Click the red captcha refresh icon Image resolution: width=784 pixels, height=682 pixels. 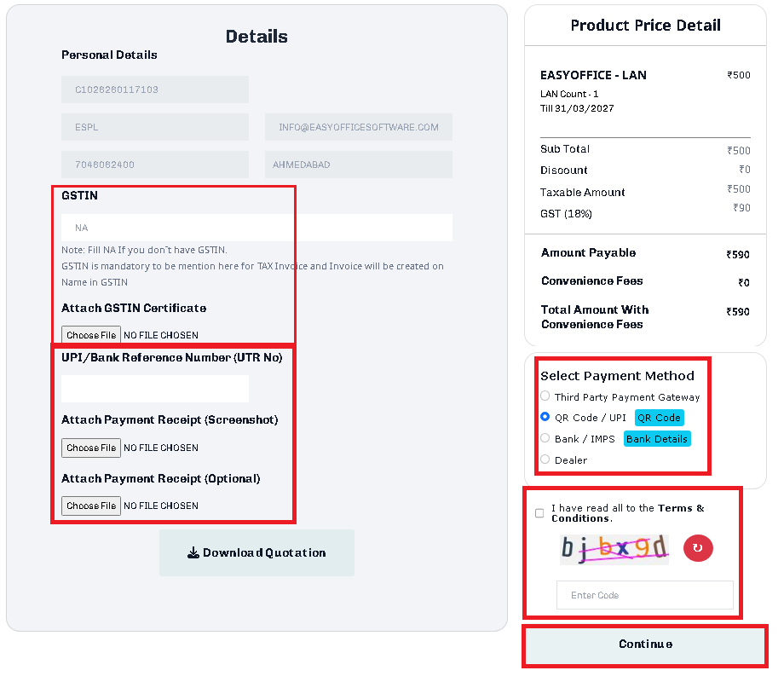click(698, 548)
